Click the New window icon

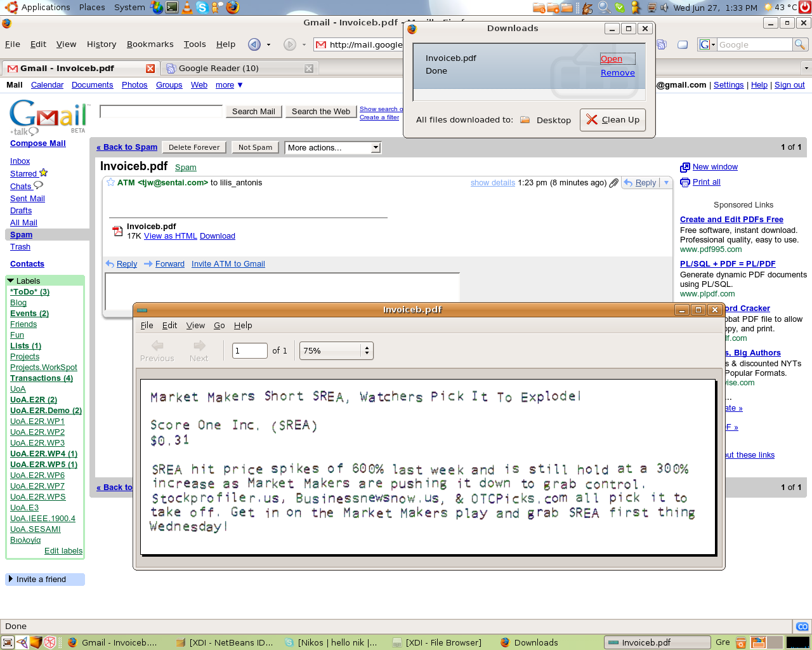[x=684, y=168]
